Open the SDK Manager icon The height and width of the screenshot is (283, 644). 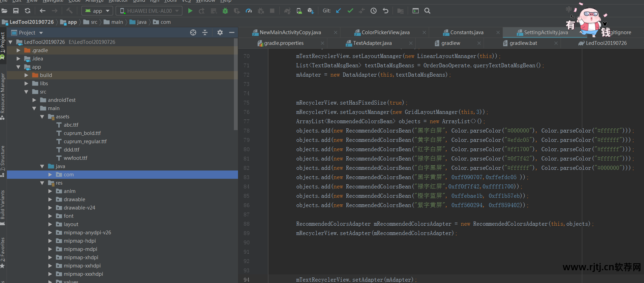click(310, 11)
